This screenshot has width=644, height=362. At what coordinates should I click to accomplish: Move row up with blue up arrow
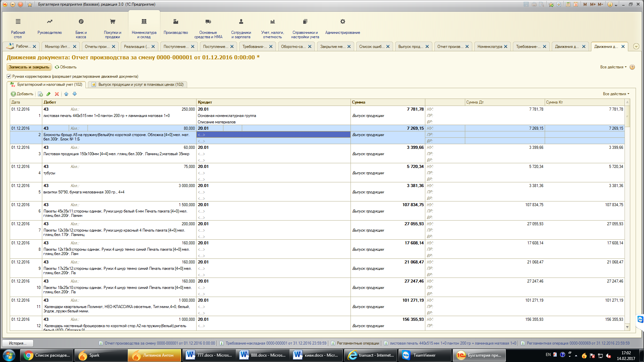(x=66, y=94)
